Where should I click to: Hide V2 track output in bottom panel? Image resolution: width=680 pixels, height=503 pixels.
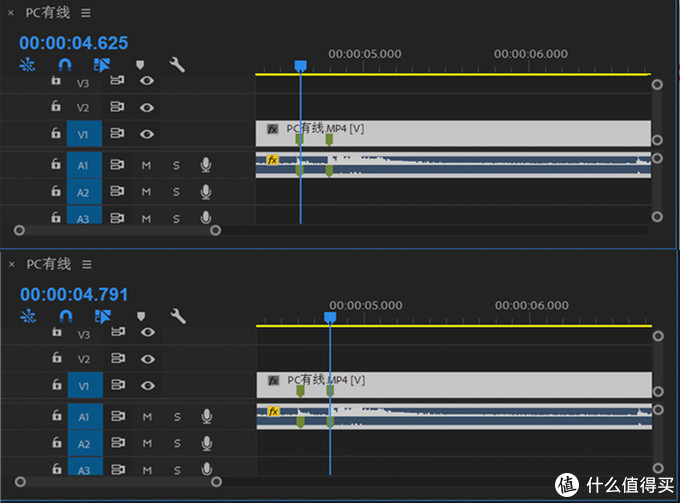pyautogui.click(x=147, y=359)
